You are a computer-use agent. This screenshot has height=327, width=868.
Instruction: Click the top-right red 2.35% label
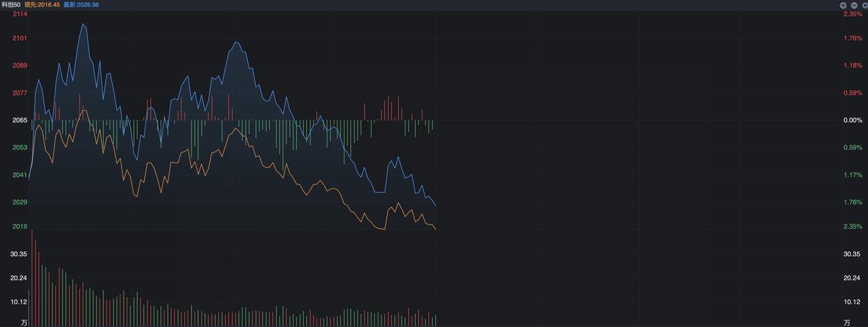click(852, 14)
